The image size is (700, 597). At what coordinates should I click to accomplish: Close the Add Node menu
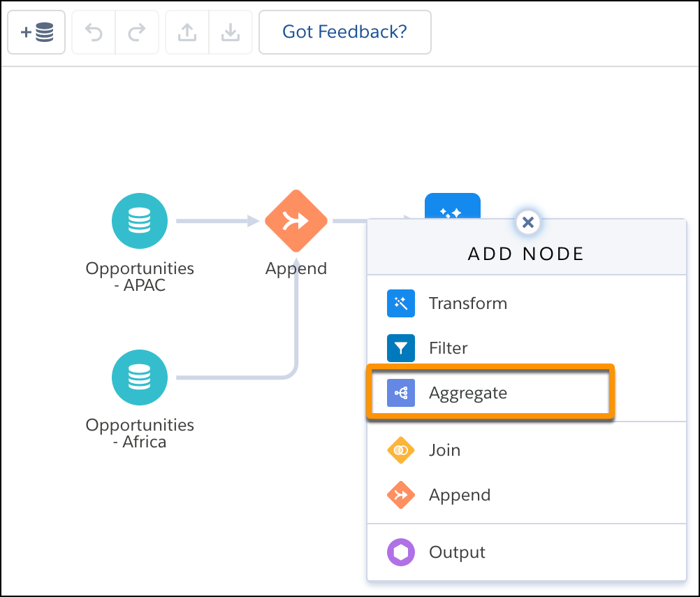tap(527, 222)
